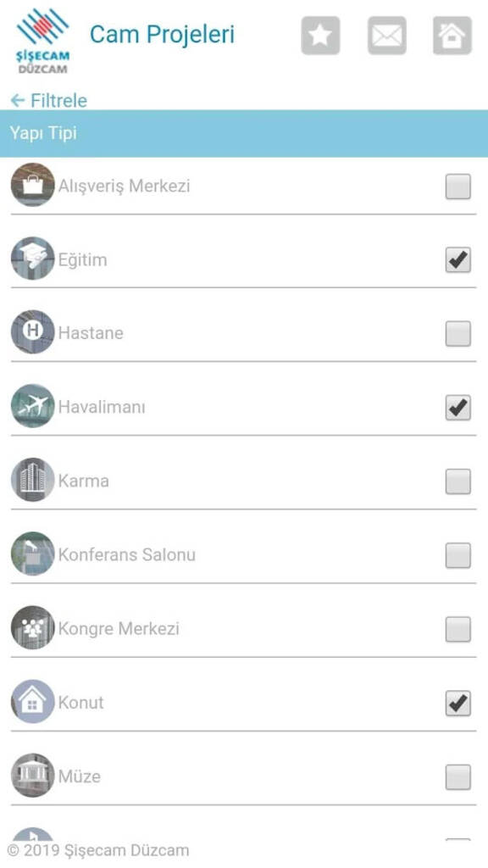Select the Kongre Merkezi people icon
Image resolution: width=488 pixels, height=868 pixels.
tap(33, 628)
